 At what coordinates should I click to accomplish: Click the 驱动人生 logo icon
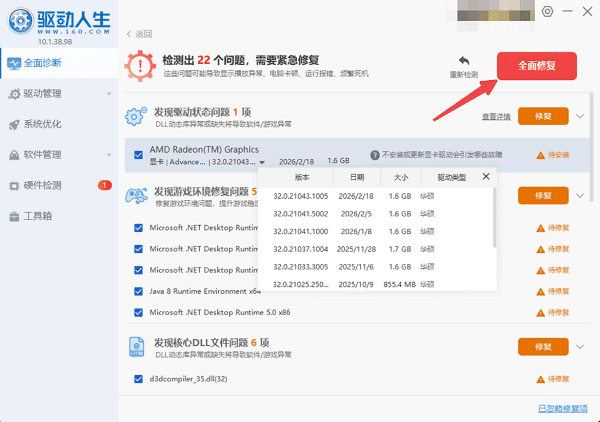21,21
